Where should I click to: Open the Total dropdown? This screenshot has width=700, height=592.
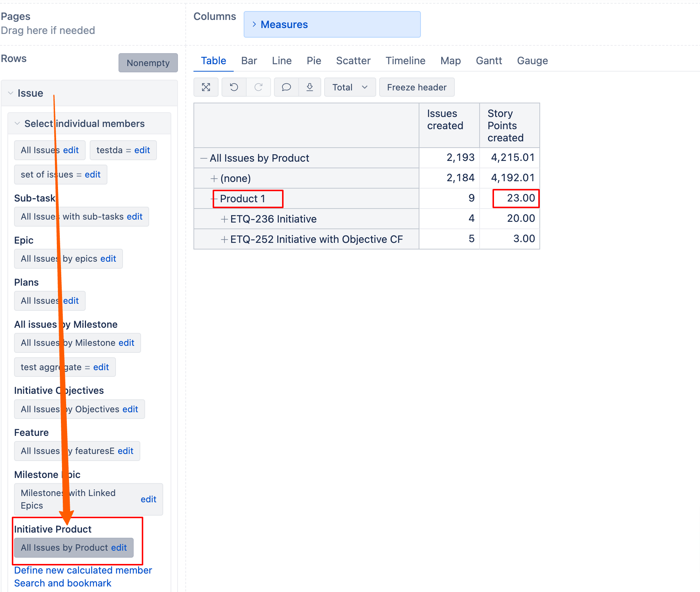tap(350, 87)
